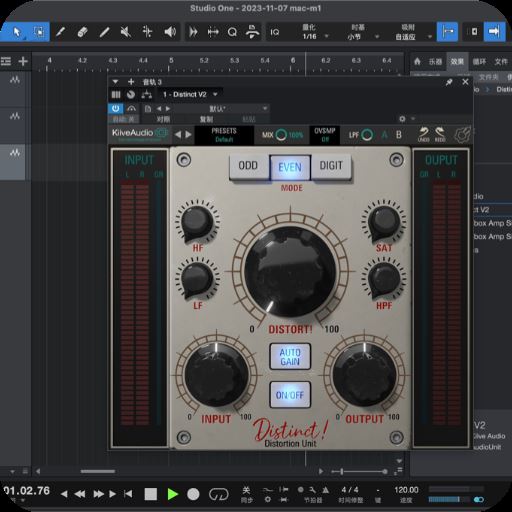Click the routing view icon
Screen dimensions: 512x512
[147, 95]
